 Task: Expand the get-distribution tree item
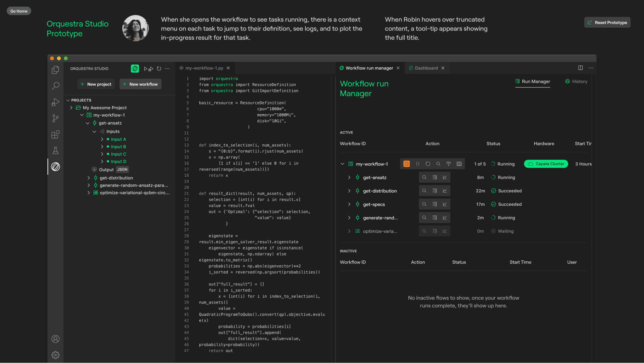89,178
